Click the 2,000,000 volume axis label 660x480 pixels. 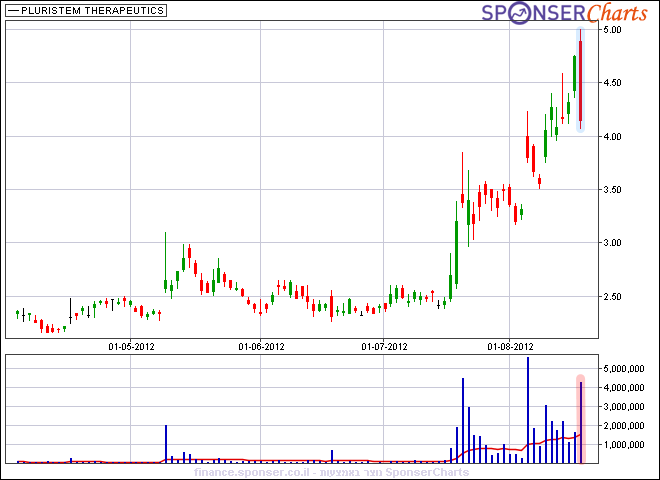pos(626,426)
